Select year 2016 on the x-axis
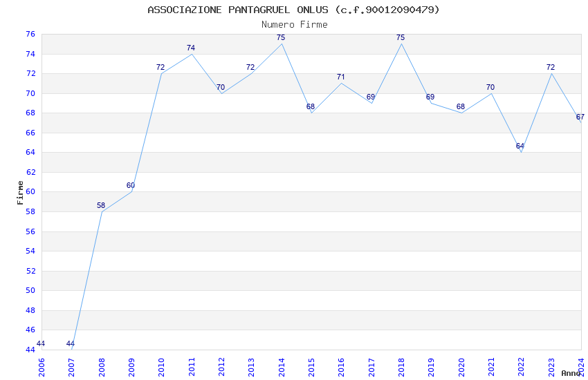 point(341,367)
